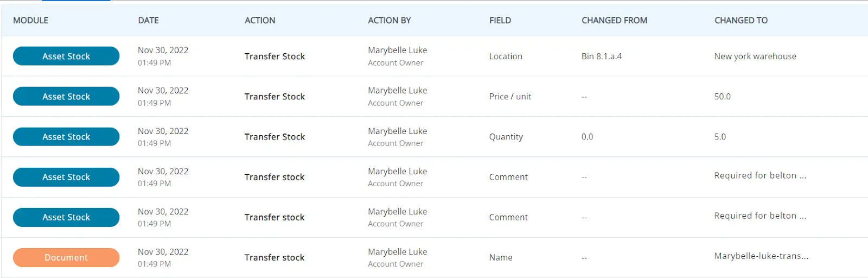Image resolution: width=868 pixels, height=278 pixels.
Task: Select the ACTION BY column header
Action: coord(389,20)
